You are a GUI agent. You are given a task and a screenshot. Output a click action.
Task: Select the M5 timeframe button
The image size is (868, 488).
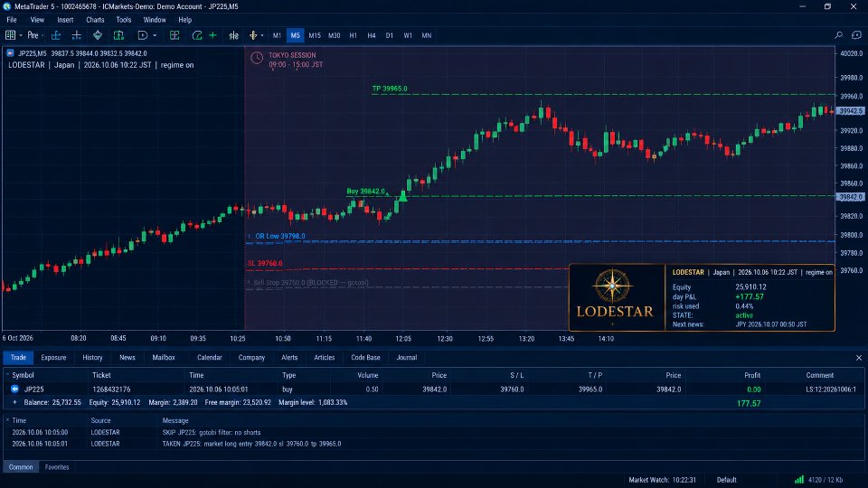click(x=295, y=35)
